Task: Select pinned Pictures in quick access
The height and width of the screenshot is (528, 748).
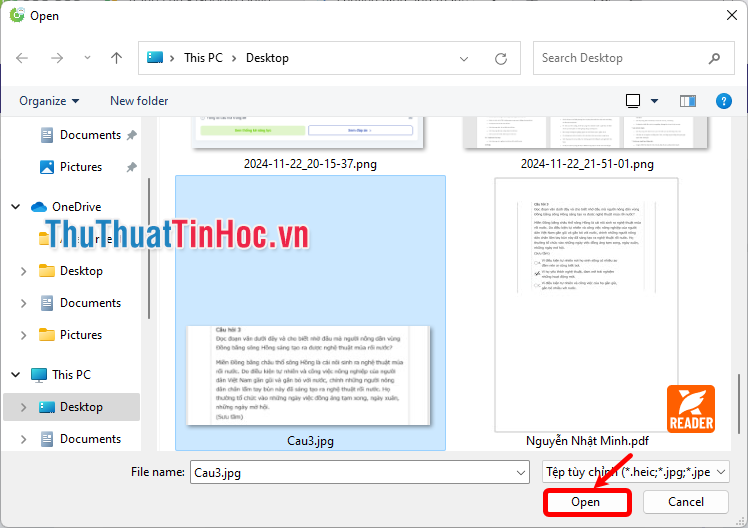Action: [x=81, y=167]
